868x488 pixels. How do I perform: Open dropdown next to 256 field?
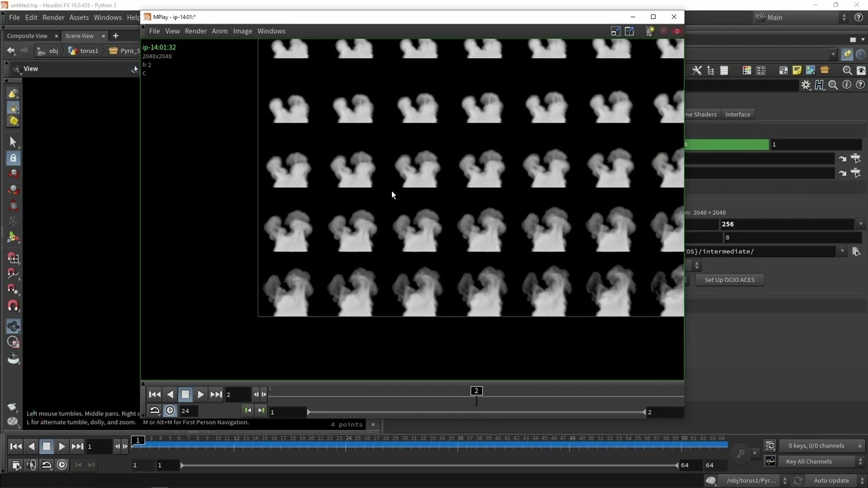pos(861,224)
